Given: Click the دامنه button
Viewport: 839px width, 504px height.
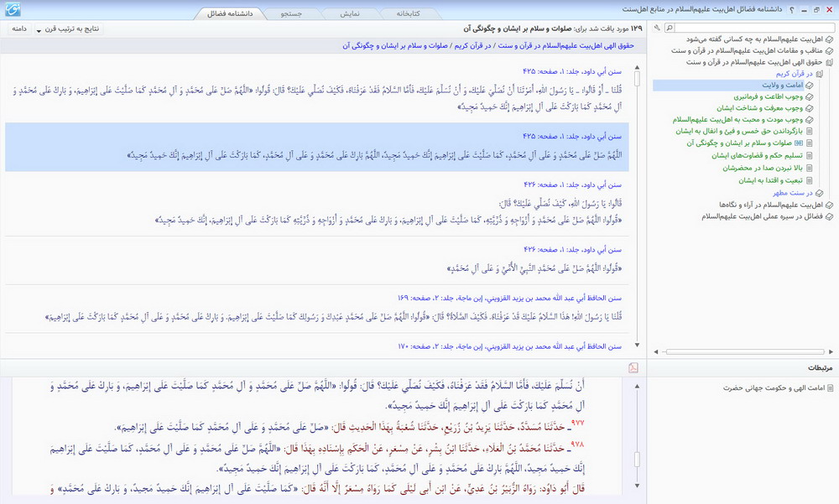Looking at the screenshot, I should (x=19, y=29).
